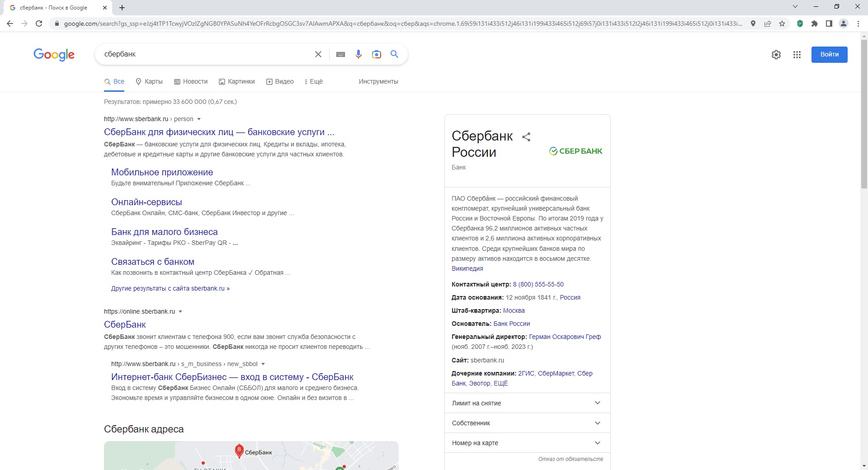868x470 pixels.
Task: Open the green shield extension
Action: [x=800, y=23]
